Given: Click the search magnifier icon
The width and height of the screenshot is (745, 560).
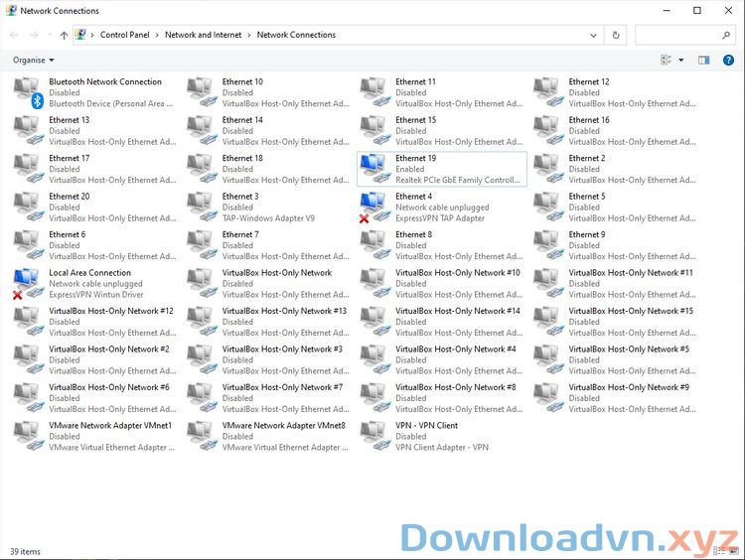Looking at the screenshot, I should point(725,35).
